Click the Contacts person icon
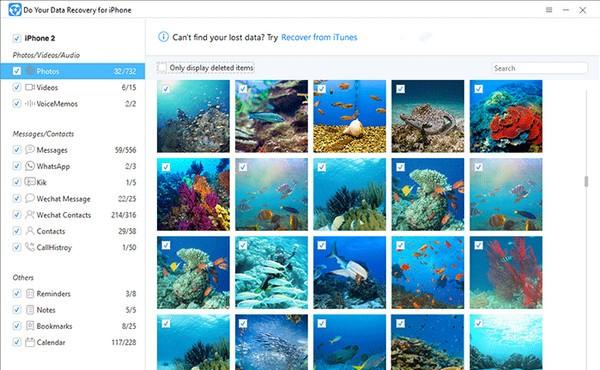The image size is (600, 370). [30, 231]
